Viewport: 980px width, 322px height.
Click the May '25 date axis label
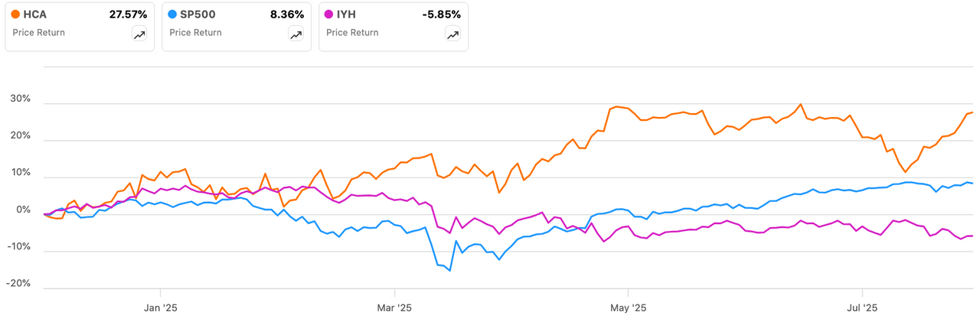(628, 309)
